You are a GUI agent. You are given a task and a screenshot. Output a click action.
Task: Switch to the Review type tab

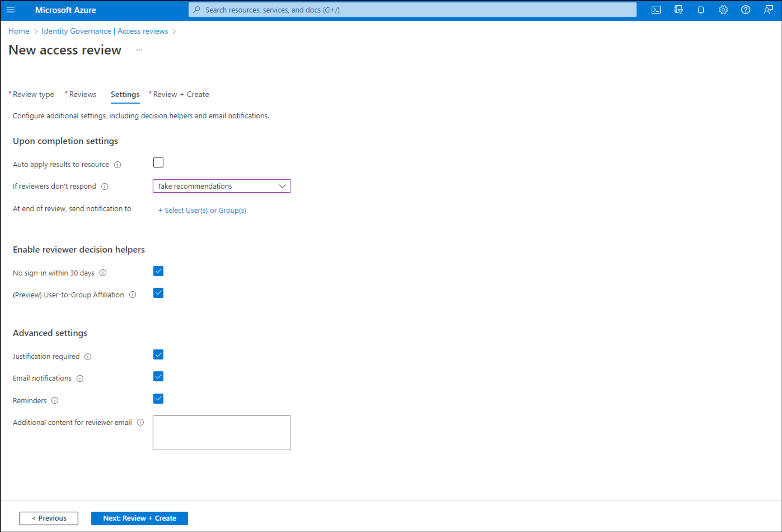pos(33,94)
